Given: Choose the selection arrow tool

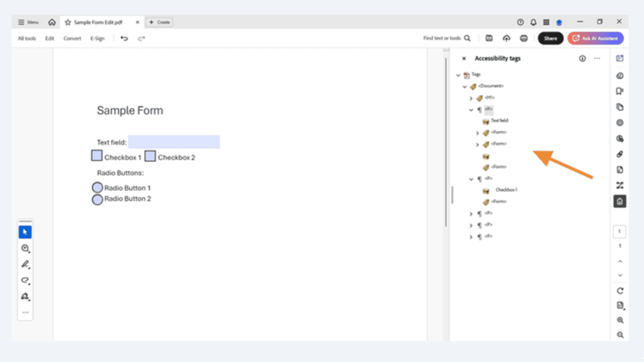Looking at the screenshot, I should pos(25,232).
